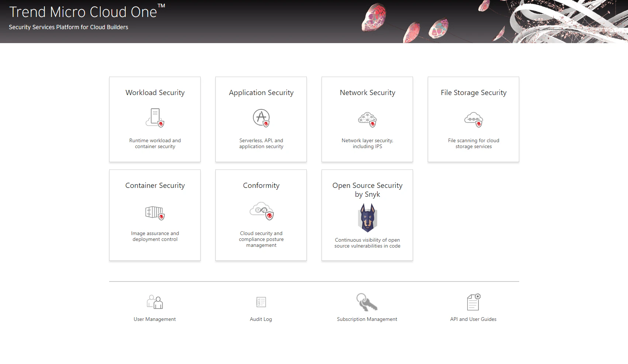Image resolution: width=628 pixels, height=364 pixels.
Task: Open Network Security heading
Action: point(367,93)
